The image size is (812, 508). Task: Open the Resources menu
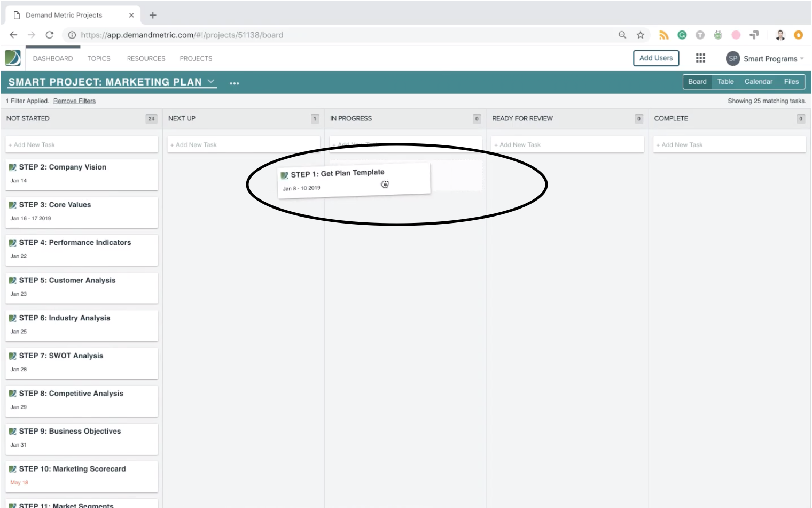click(x=146, y=58)
